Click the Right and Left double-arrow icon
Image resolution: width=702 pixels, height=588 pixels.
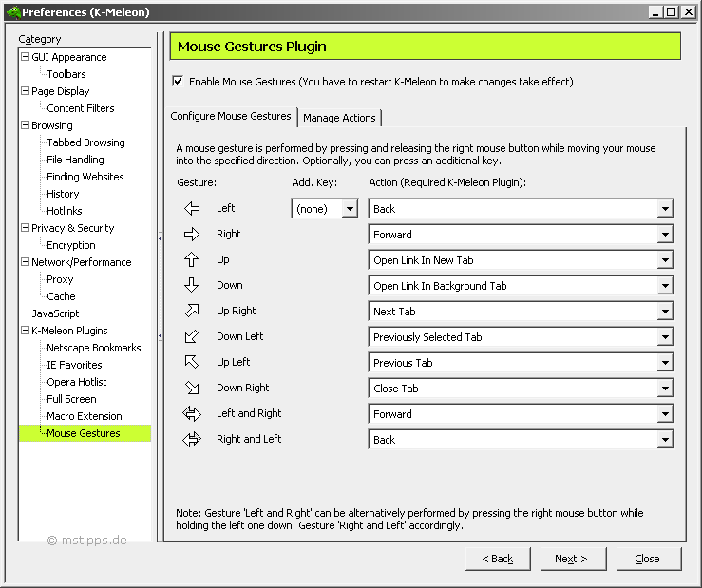point(192,439)
